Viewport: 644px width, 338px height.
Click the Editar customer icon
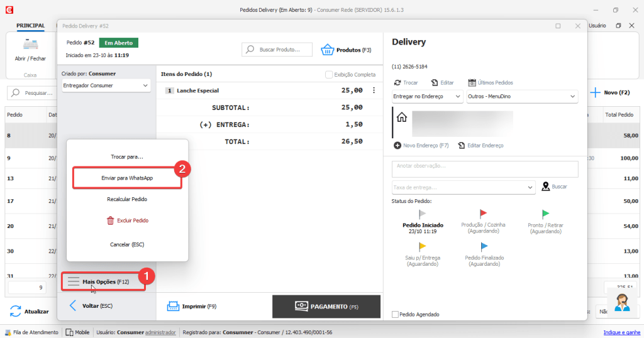(x=434, y=83)
